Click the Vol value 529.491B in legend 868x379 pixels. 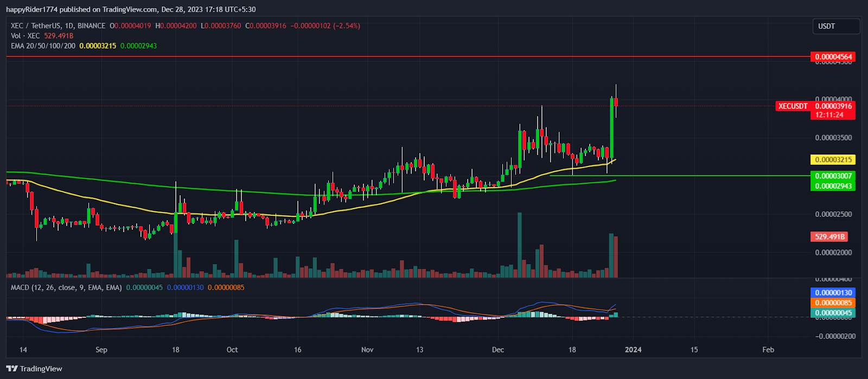point(59,36)
